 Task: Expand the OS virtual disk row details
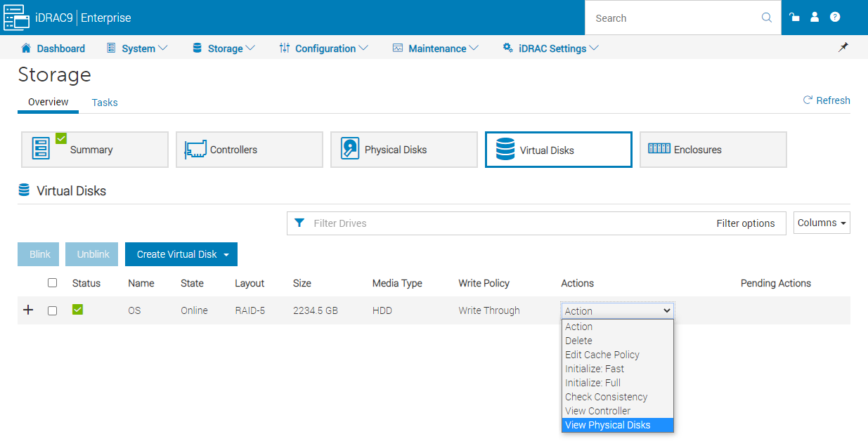click(28, 310)
